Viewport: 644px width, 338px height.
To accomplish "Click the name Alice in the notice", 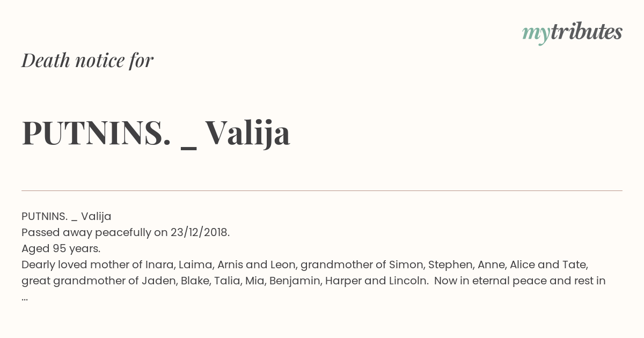I will click(522, 264).
